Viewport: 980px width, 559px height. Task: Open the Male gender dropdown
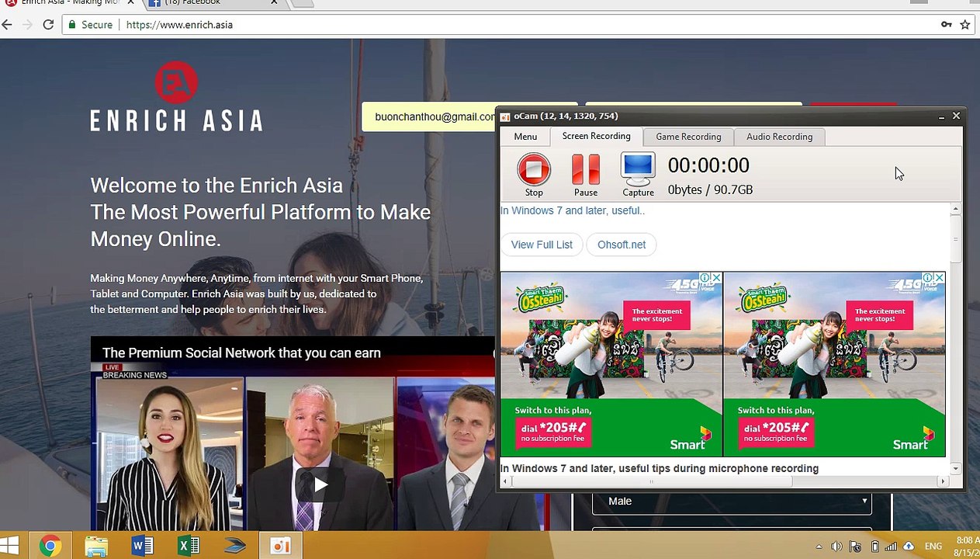pos(732,501)
